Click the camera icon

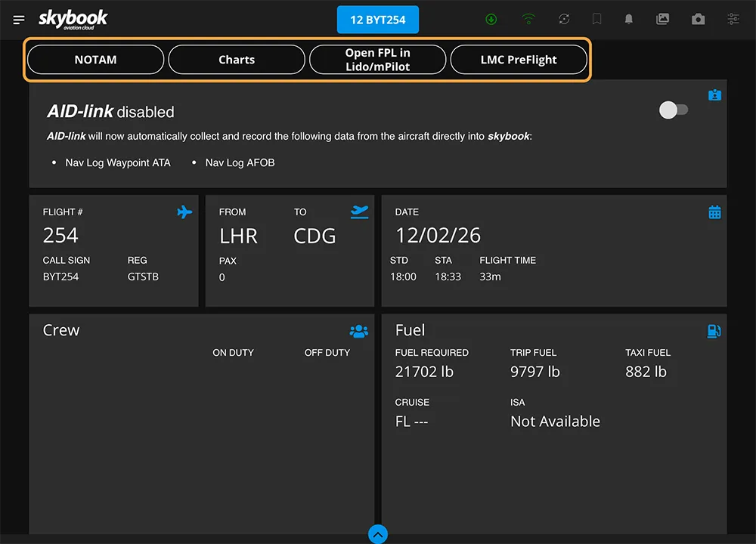[x=698, y=20]
